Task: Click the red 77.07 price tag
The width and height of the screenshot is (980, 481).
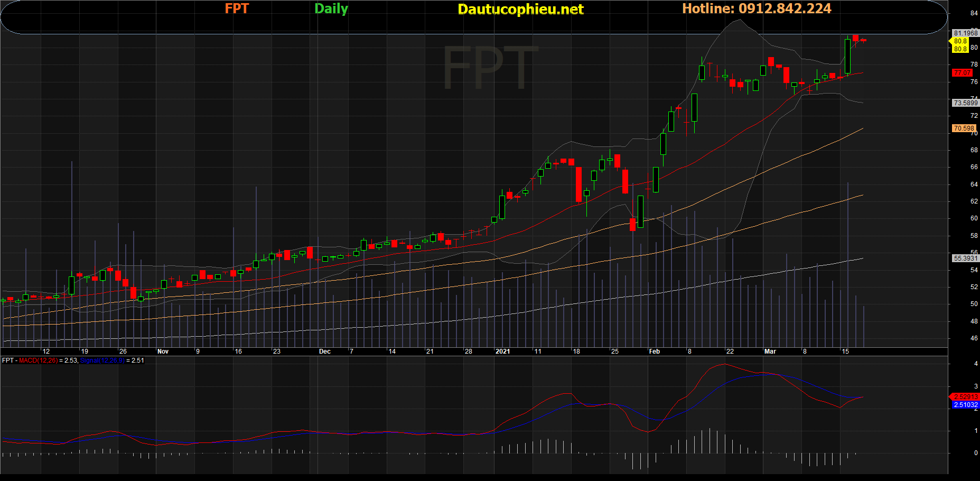Action: [x=962, y=73]
